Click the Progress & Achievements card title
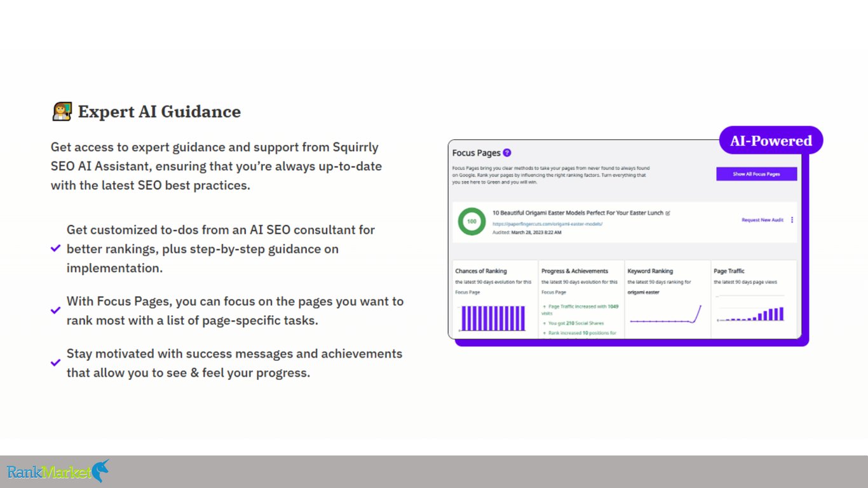 (574, 271)
